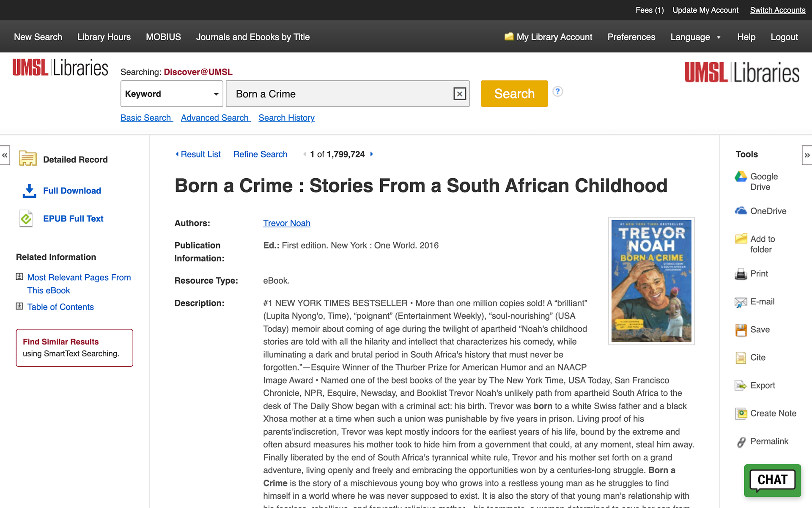Viewport: 812px width, 508px height.
Task: Open the Keyword search field dropdown
Action: (x=172, y=94)
